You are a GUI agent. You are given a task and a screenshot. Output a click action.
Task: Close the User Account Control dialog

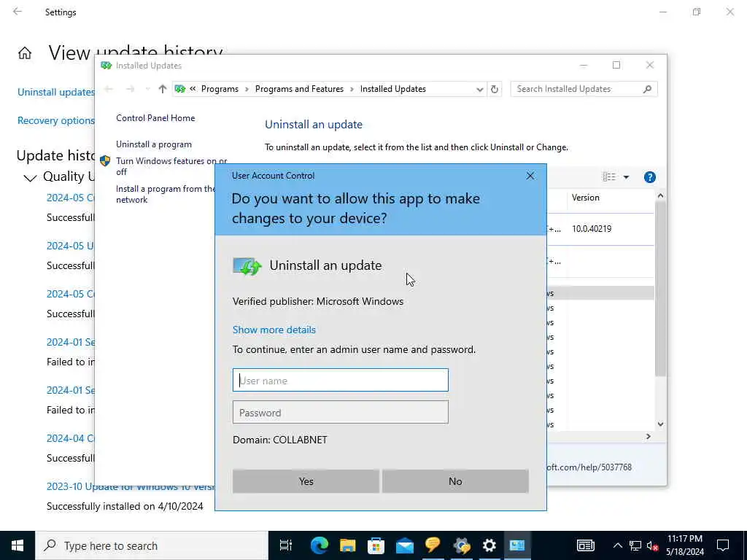pyautogui.click(x=530, y=176)
